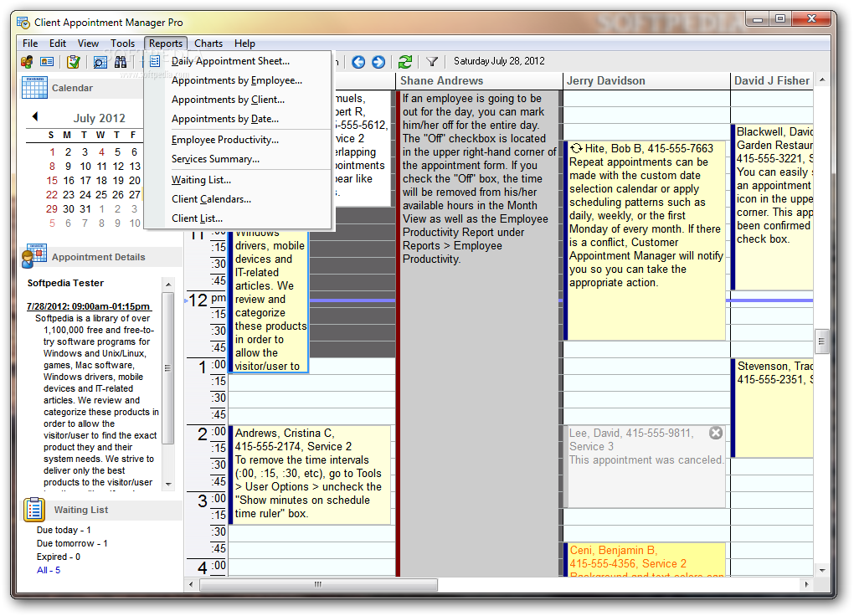Select July 16 in the calendar

click(x=69, y=180)
